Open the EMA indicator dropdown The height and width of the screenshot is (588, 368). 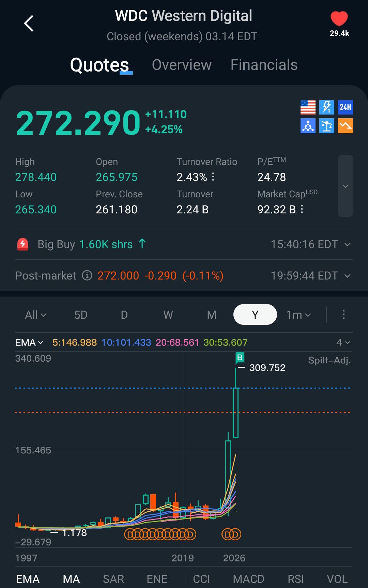(x=29, y=343)
